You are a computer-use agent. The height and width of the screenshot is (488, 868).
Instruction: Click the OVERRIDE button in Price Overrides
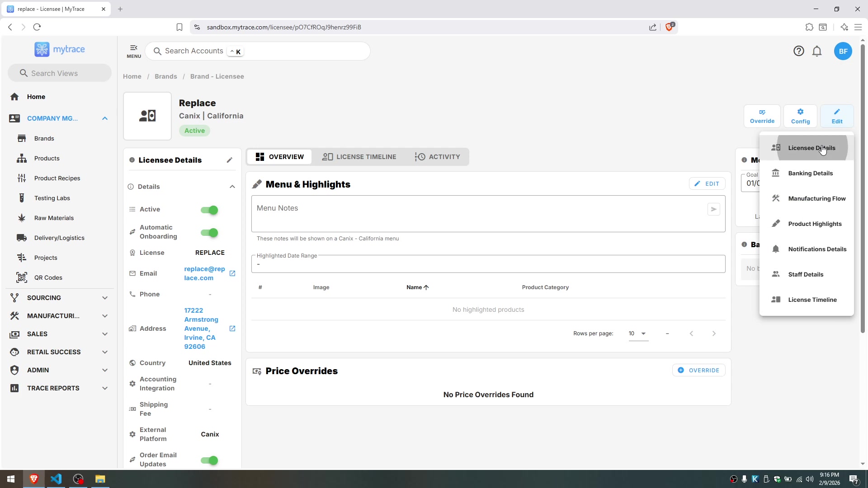tap(698, 370)
